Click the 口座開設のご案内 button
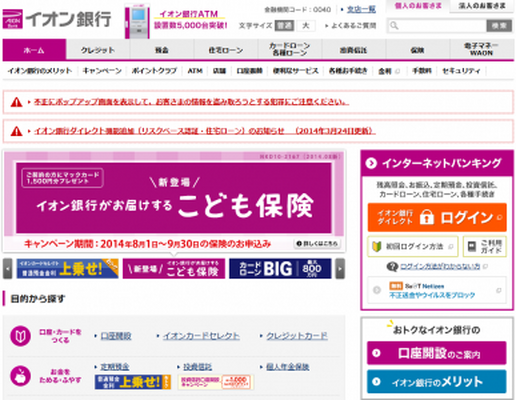516x400 pixels. [x=437, y=353]
